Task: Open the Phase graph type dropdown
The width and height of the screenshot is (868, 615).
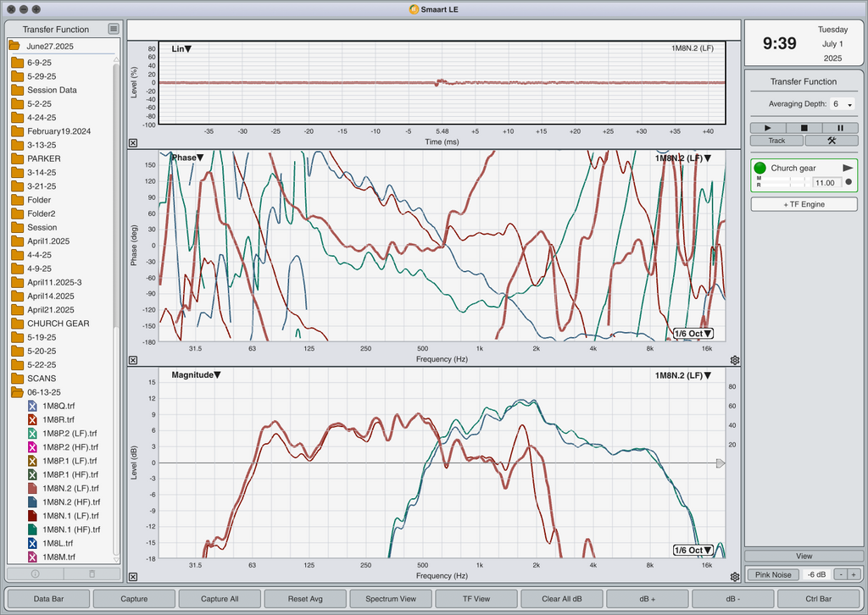Action: click(187, 158)
